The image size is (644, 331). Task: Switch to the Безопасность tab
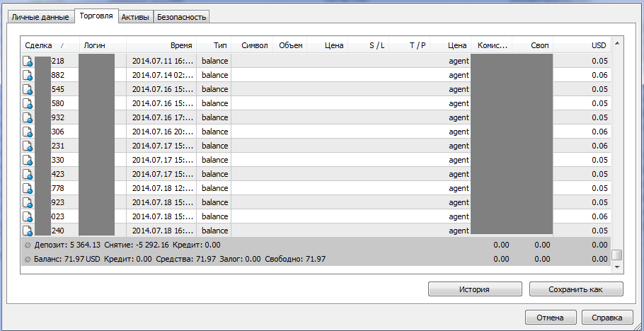(181, 17)
